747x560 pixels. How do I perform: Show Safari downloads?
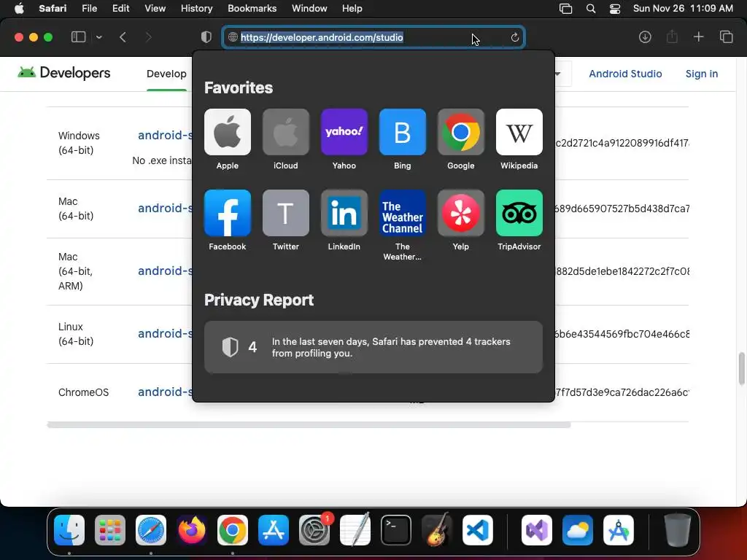[x=645, y=37]
